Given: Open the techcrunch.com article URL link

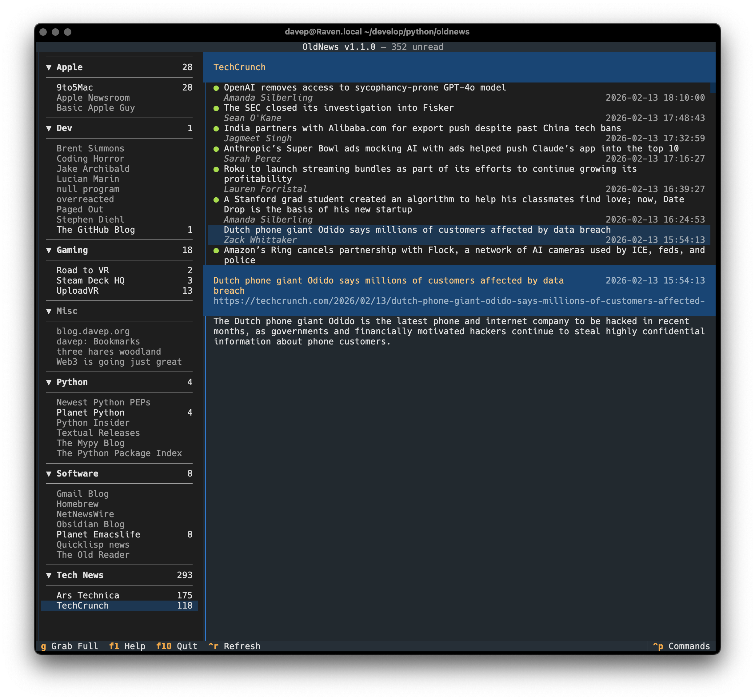Looking at the screenshot, I should [x=458, y=301].
